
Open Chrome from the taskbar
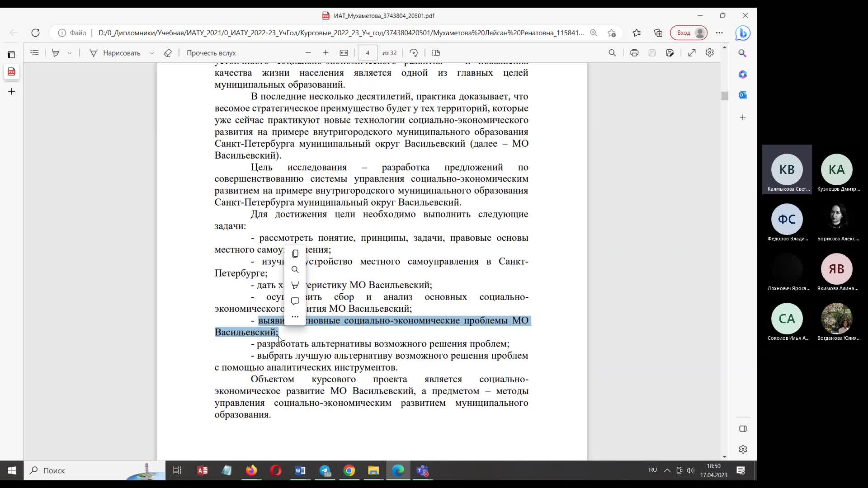(349, 470)
